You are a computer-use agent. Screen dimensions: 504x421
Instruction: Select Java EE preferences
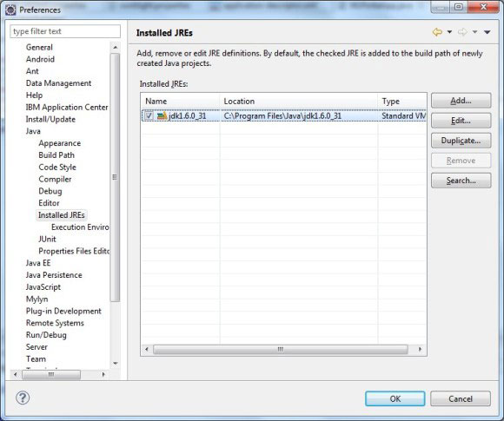point(38,263)
